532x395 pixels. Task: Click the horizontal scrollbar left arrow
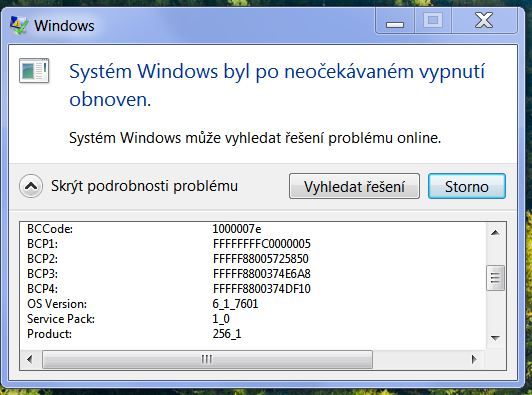pyautogui.click(x=30, y=359)
